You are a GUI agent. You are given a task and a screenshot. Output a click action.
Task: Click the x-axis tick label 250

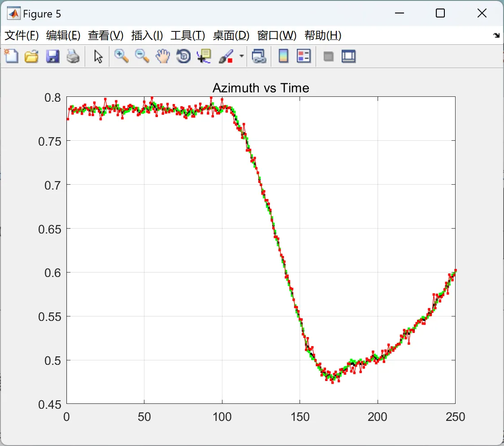[455, 417]
